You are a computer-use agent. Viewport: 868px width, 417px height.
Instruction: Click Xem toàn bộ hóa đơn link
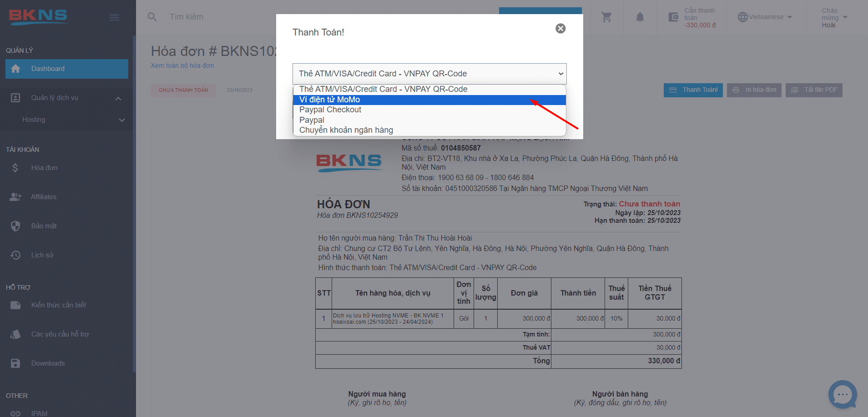(182, 65)
